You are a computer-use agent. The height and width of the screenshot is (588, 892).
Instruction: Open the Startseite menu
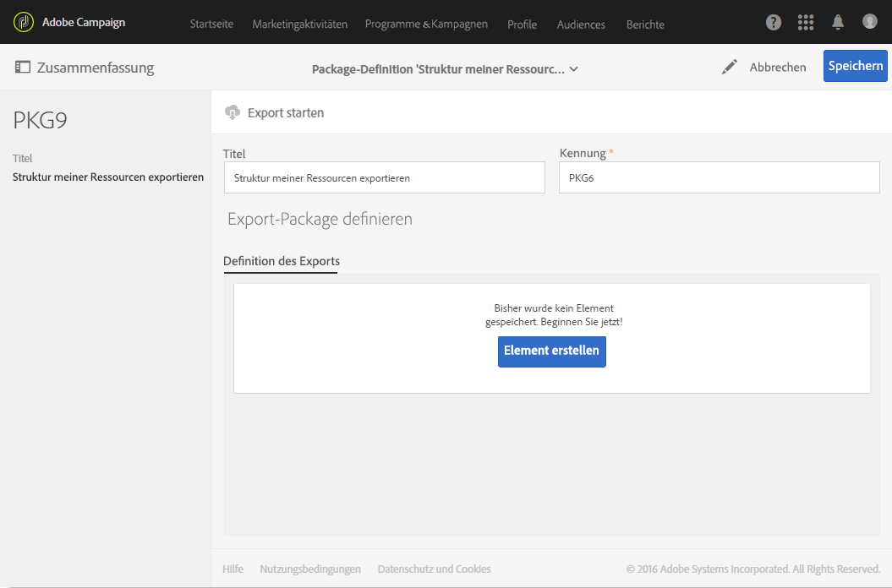(211, 24)
